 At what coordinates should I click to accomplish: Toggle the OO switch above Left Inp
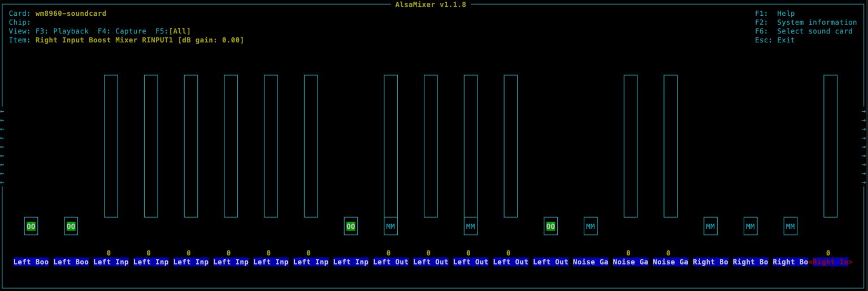(x=351, y=226)
